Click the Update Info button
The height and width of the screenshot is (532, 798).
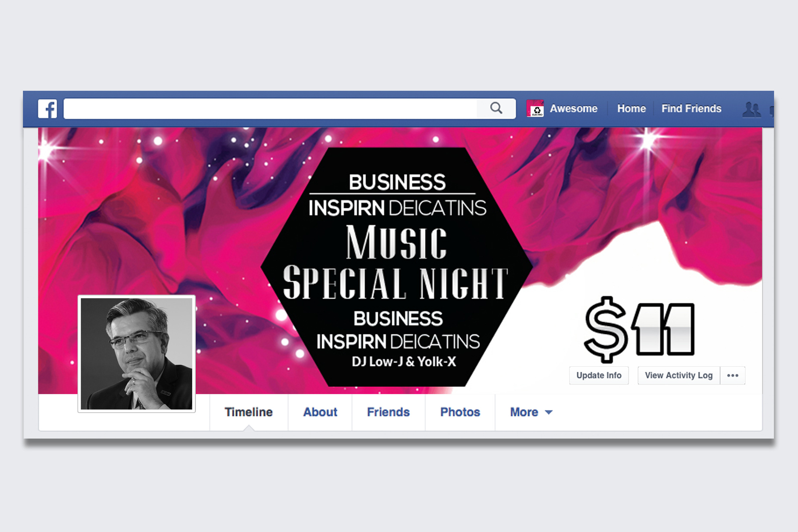(599, 375)
